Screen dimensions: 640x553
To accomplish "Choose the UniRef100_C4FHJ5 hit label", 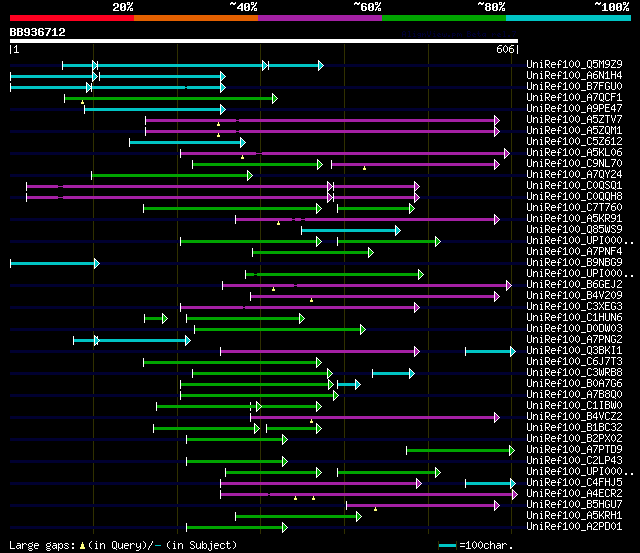I will [x=574, y=483].
